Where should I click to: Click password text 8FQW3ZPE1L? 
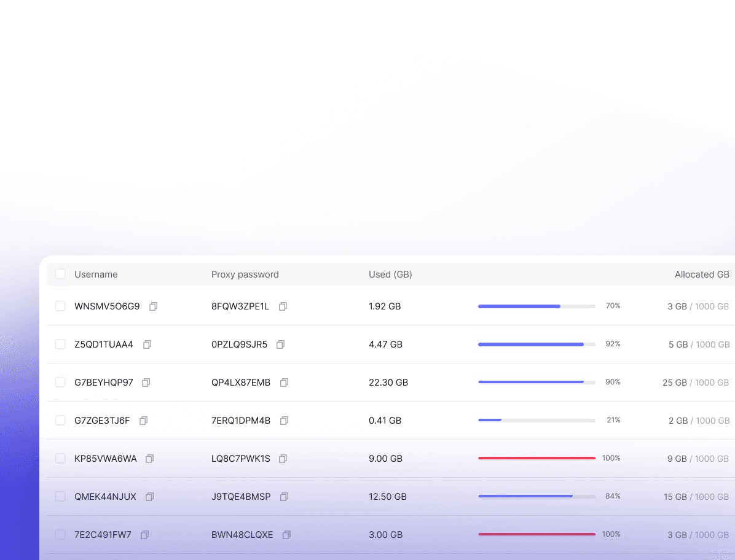240,306
